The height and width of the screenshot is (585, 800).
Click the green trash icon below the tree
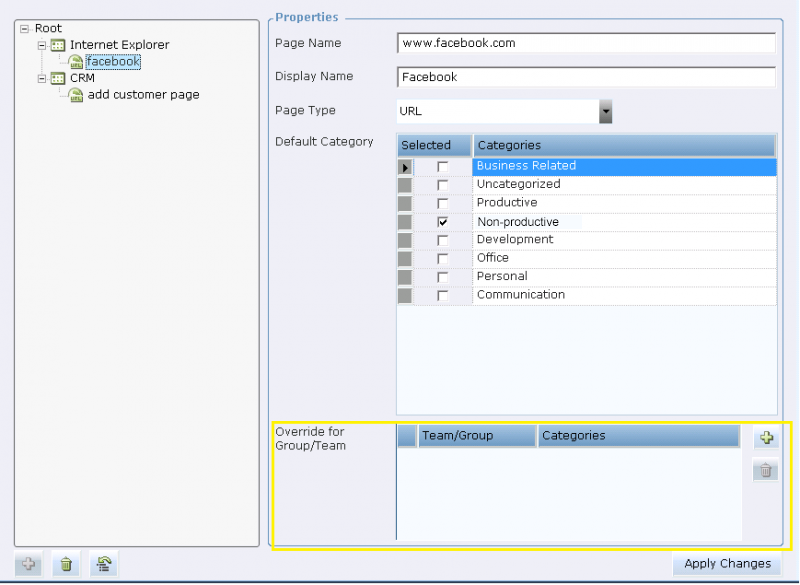[66, 565]
